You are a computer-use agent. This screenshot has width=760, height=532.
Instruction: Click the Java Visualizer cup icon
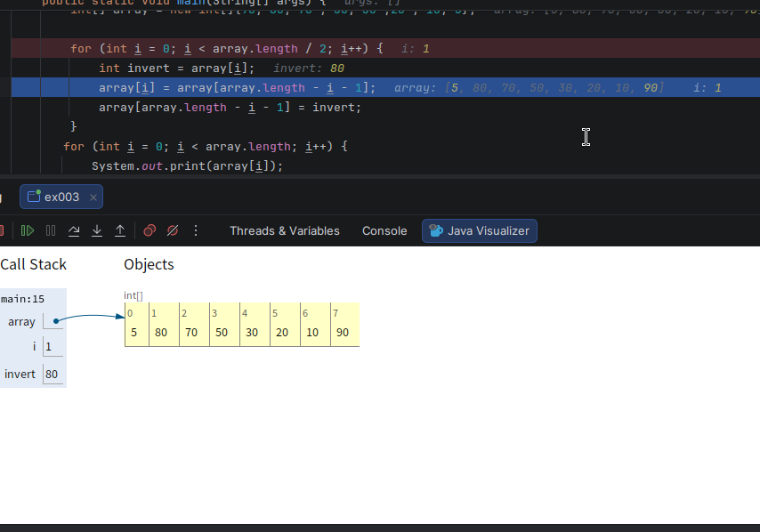[x=436, y=230]
